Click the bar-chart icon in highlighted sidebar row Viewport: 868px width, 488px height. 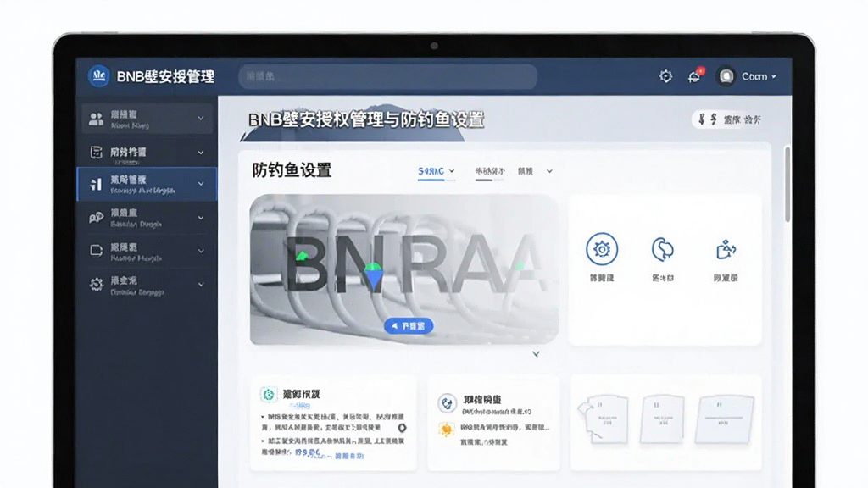[97, 184]
